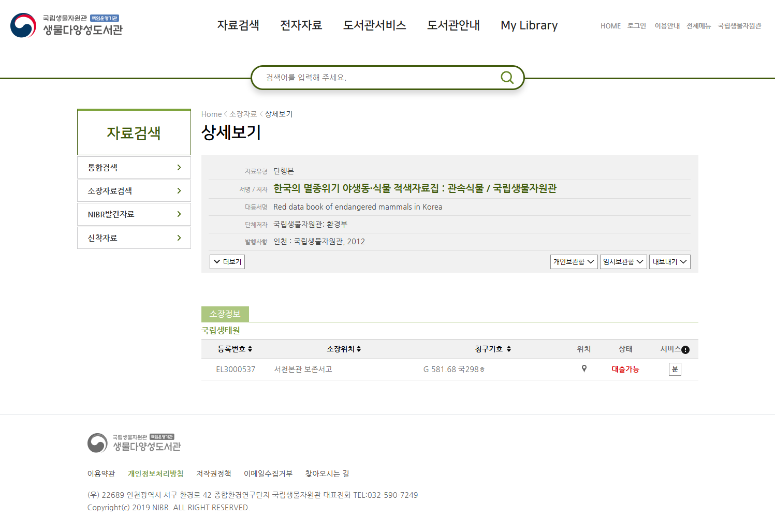Expand the 더보기 details section

[x=227, y=262]
